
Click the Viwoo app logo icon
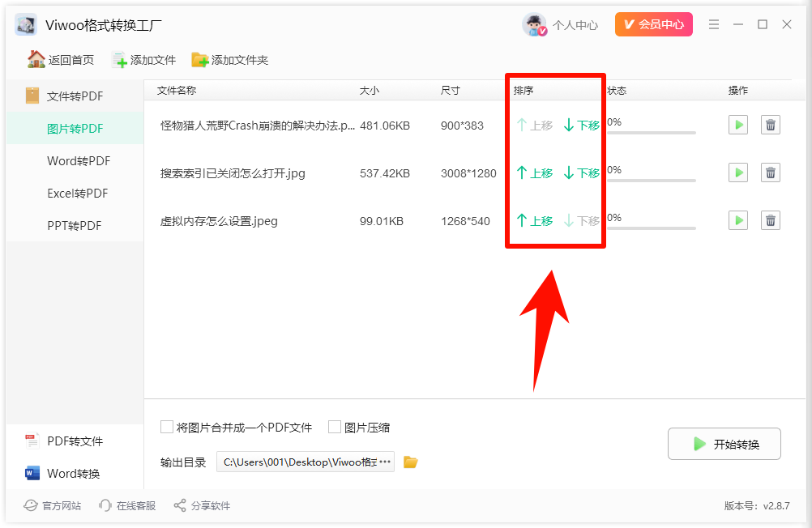click(x=26, y=25)
